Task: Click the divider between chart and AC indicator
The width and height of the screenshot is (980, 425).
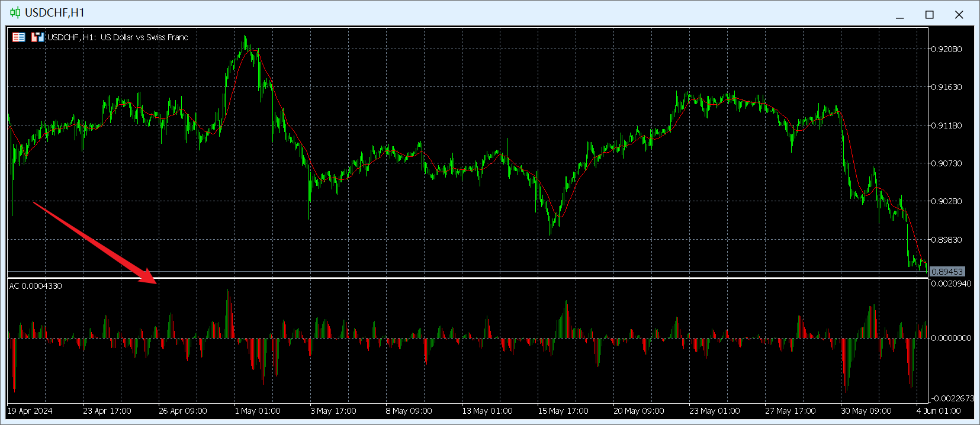Action: (x=468, y=277)
